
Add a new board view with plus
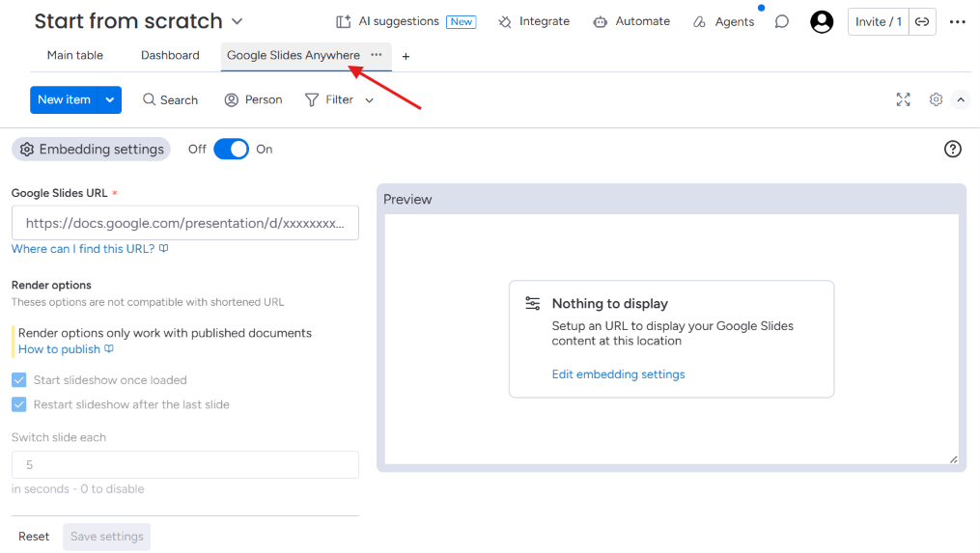tap(406, 56)
